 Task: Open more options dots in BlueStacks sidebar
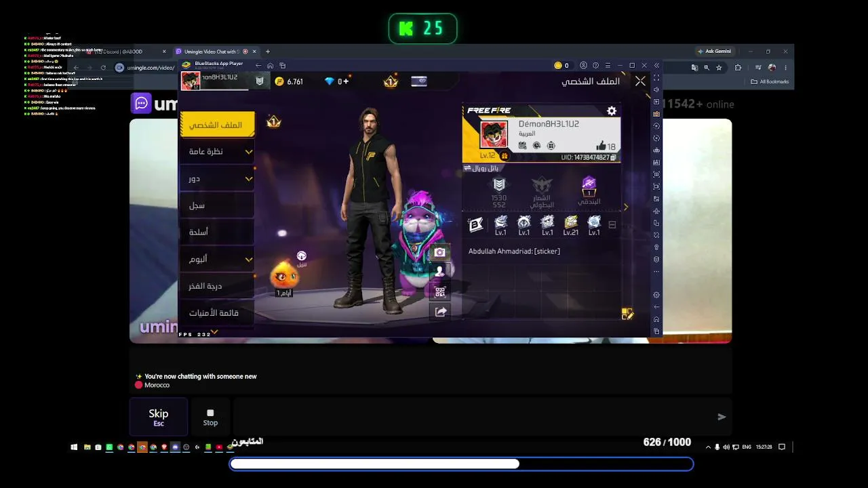click(x=656, y=272)
